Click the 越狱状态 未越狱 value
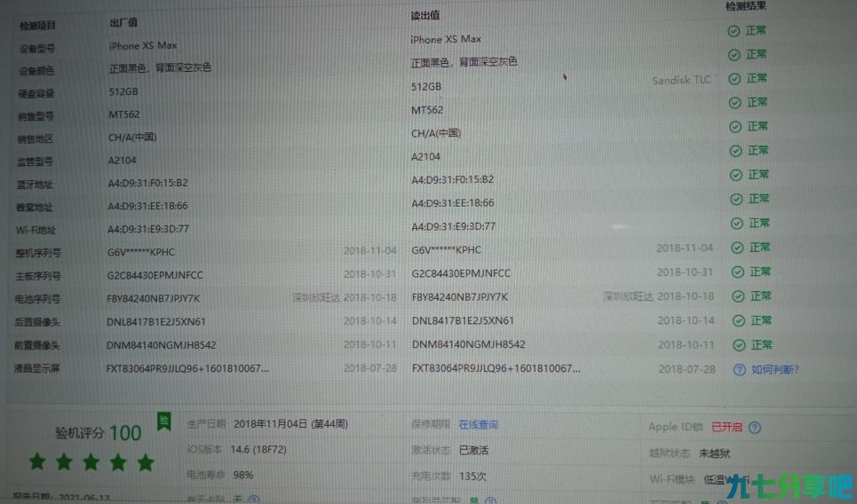Viewport: 857px width, 504px height. click(x=714, y=453)
